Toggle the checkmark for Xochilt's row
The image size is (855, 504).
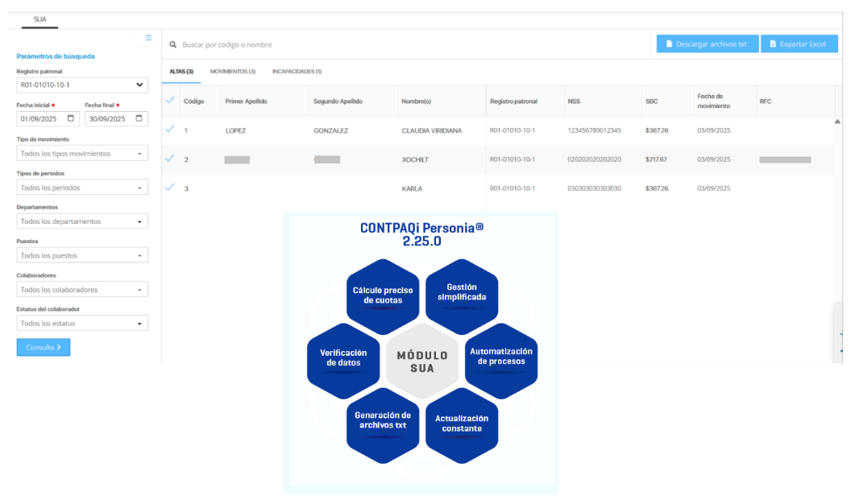pyautogui.click(x=170, y=159)
